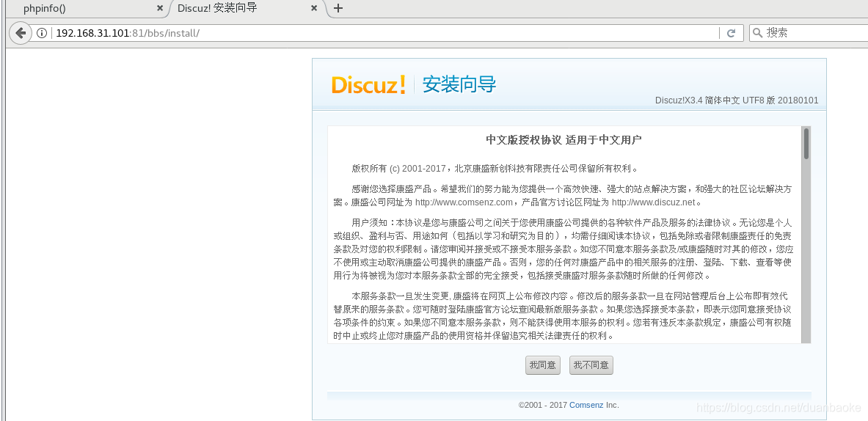Screen dimensions: 868x421
Task: Click paragraph starting 感谢您选择康盛产品
Action: [563, 195]
